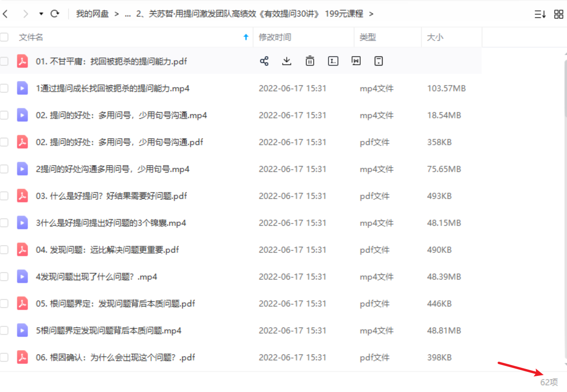Tick the select-all checkbox in header
Image resolution: width=567 pixels, height=392 pixels.
[4, 37]
